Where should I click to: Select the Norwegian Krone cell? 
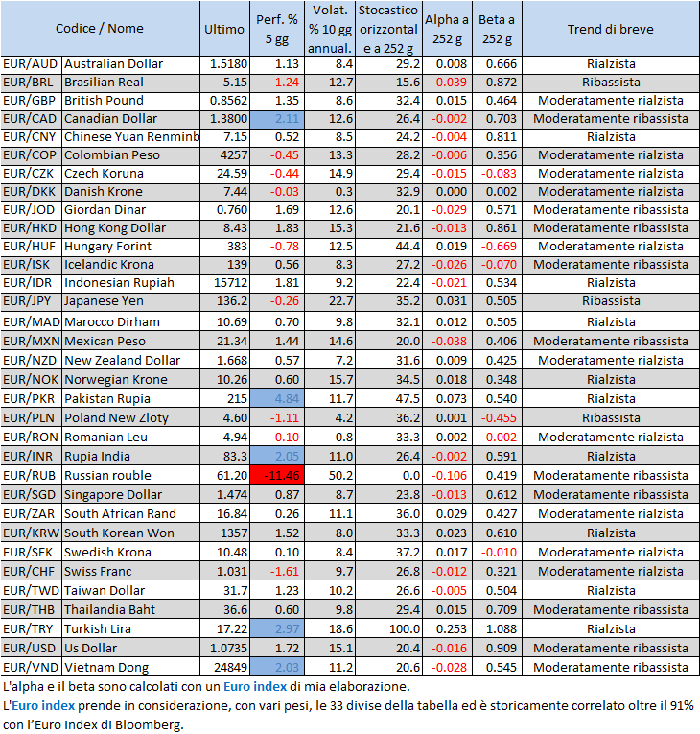[x=131, y=380]
